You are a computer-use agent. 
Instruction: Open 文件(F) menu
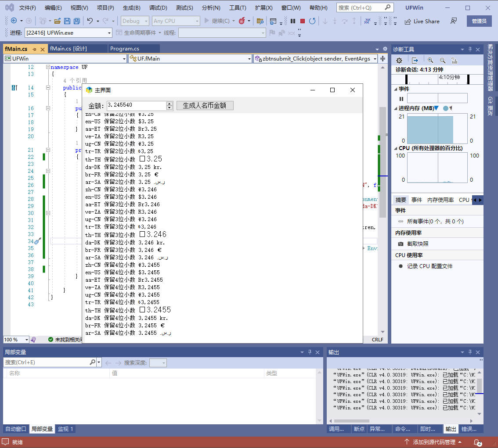pyautogui.click(x=27, y=7)
